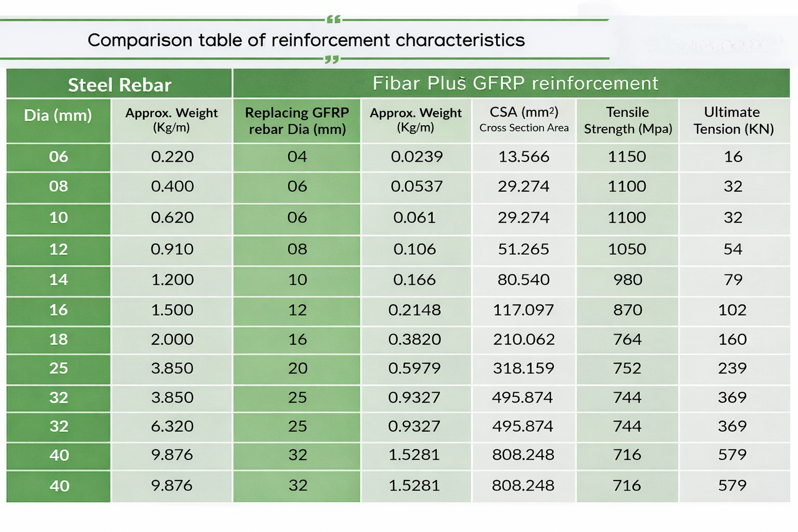This screenshot has width=798, height=532.
Task: Click the tensile strength value 1150
Action: pyautogui.click(x=627, y=156)
